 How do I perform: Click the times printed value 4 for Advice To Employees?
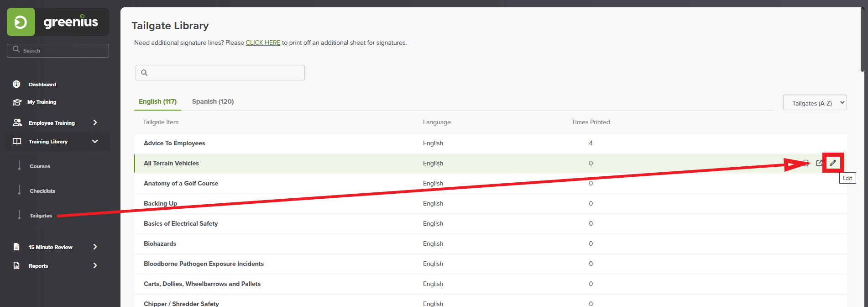pyautogui.click(x=591, y=143)
